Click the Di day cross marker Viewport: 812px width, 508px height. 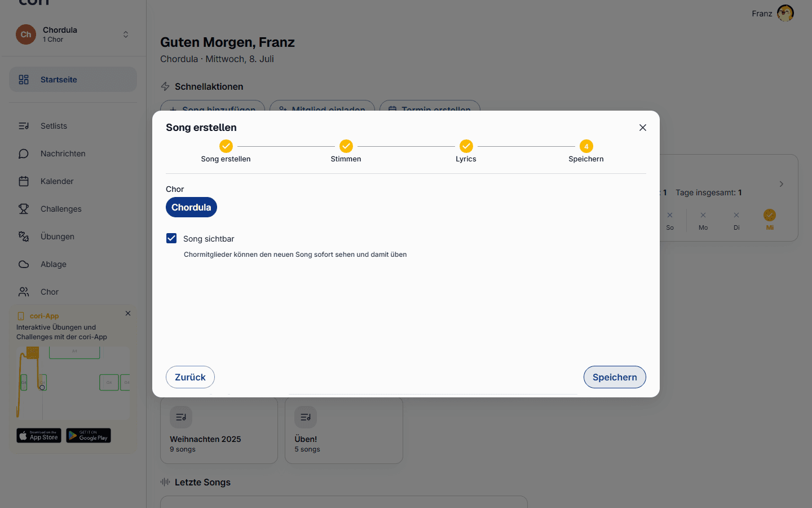tap(736, 215)
